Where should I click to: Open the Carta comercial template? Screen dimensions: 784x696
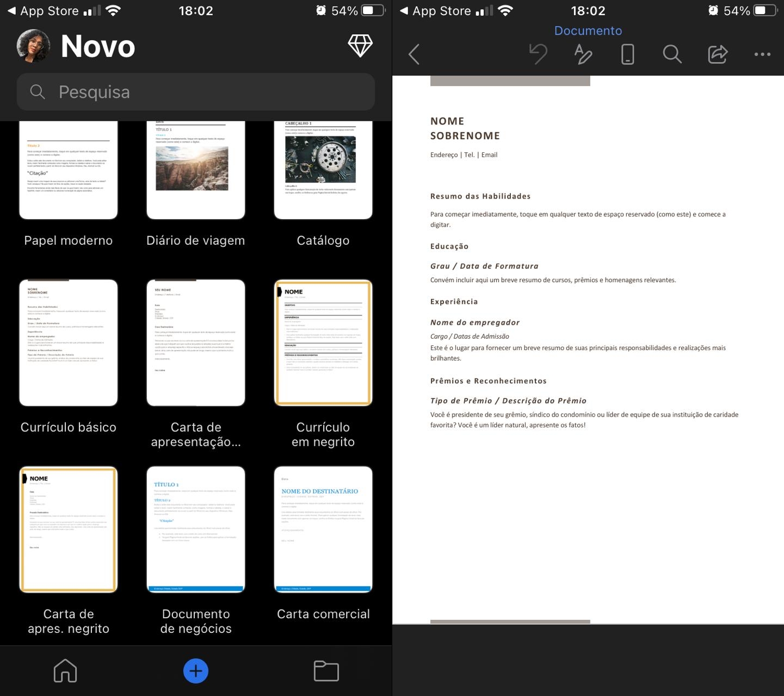click(x=323, y=529)
